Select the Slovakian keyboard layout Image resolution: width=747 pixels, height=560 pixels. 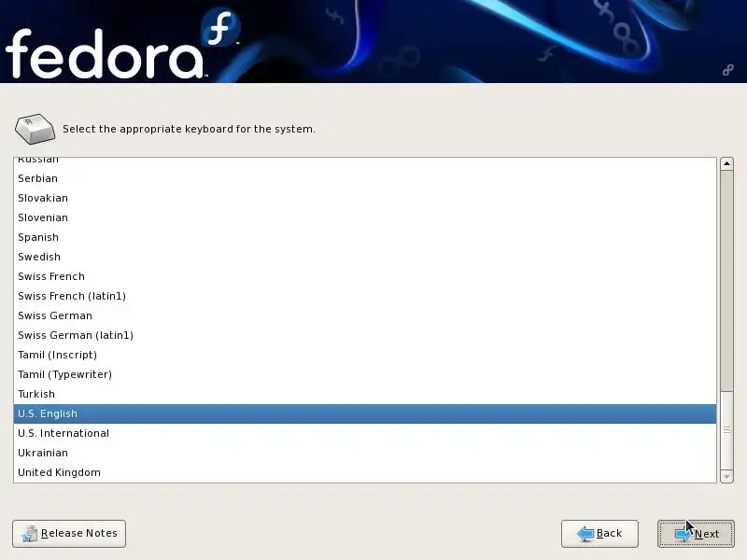tap(365, 198)
